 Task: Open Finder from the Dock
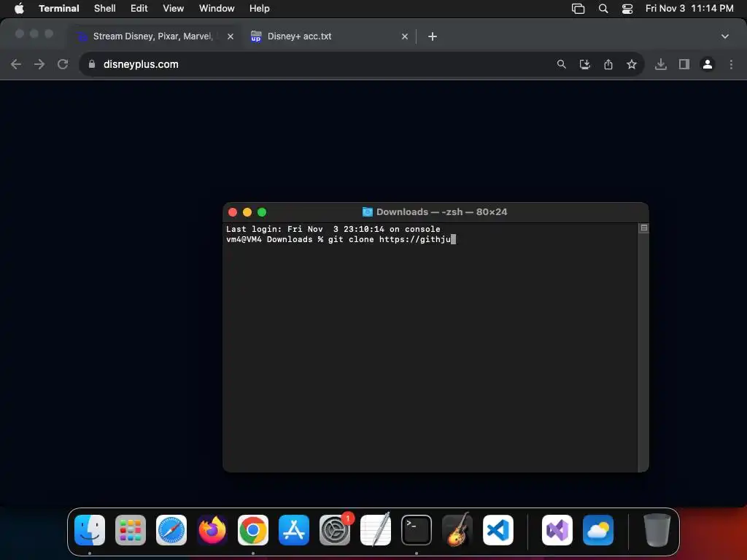pos(90,530)
